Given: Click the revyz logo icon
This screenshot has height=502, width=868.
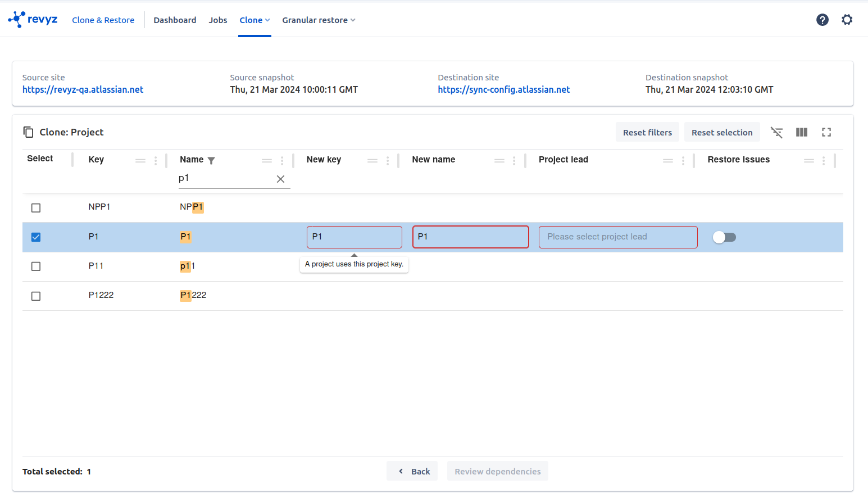Looking at the screenshot, I should (17, 20).
